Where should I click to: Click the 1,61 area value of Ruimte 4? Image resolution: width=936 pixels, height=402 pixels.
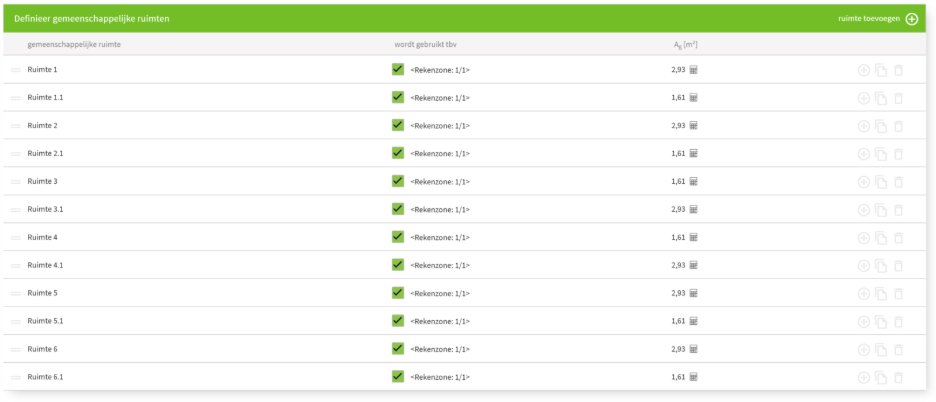pos(677,238)
